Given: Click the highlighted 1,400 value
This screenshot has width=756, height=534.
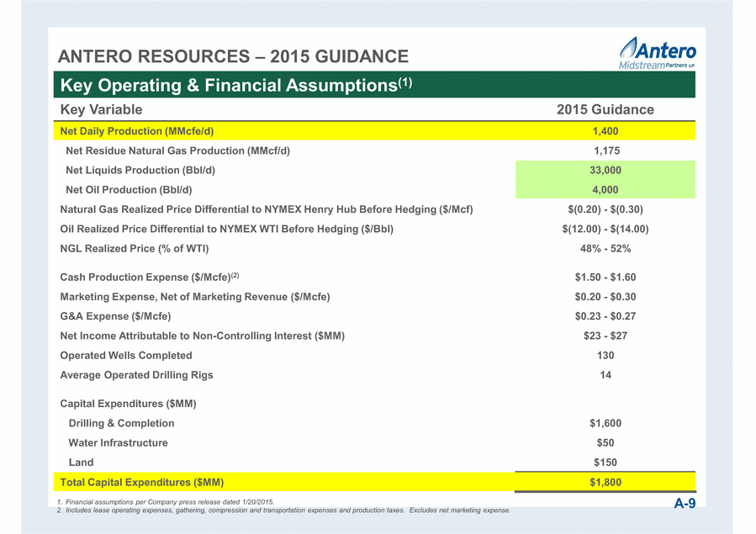Looking at the screenshot, I should tap(605, 131).
